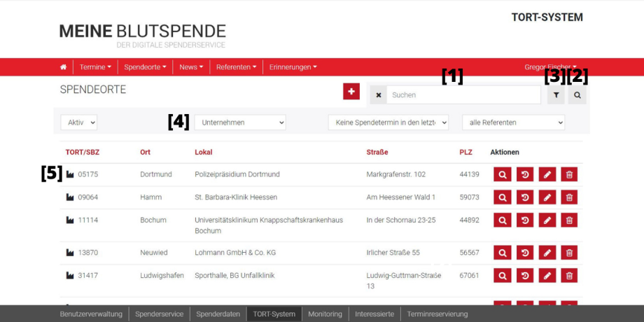The image size is (644, 322).
Task: Click the Neuwied cell
Action: click(153, 253)
